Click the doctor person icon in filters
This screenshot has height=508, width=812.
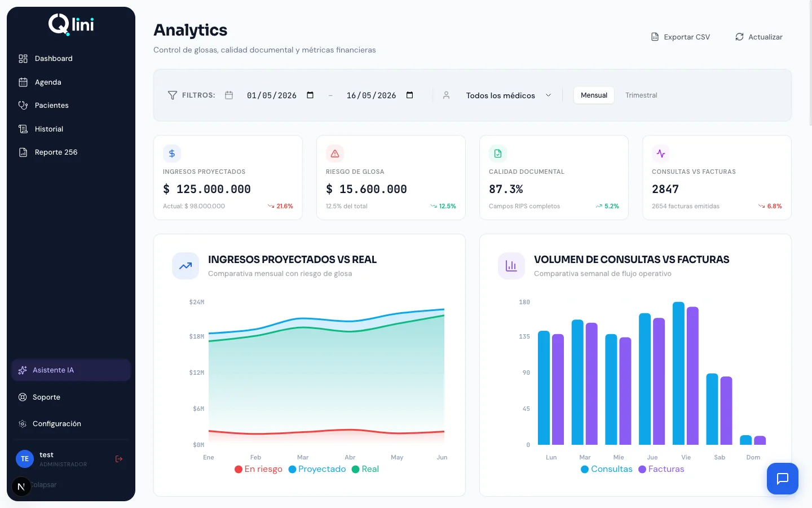click(446, 95)
